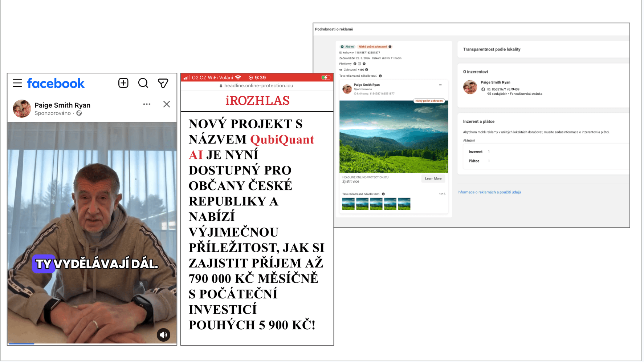Viewport: 644px width, 362px height.
Task: Open Paige Smith Ryan avatar in Facebook post
Action: click(x=22, y=109)
